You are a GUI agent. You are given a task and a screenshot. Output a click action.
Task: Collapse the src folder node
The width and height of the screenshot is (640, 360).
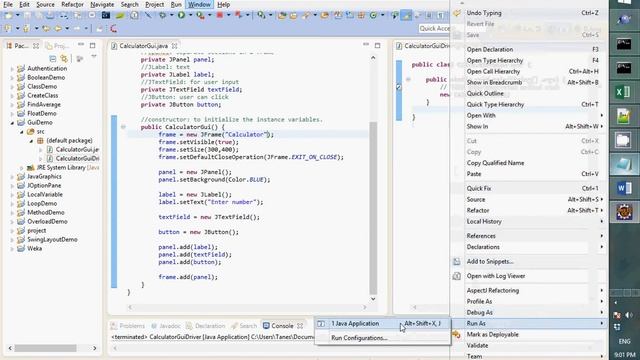click(22, 132)
